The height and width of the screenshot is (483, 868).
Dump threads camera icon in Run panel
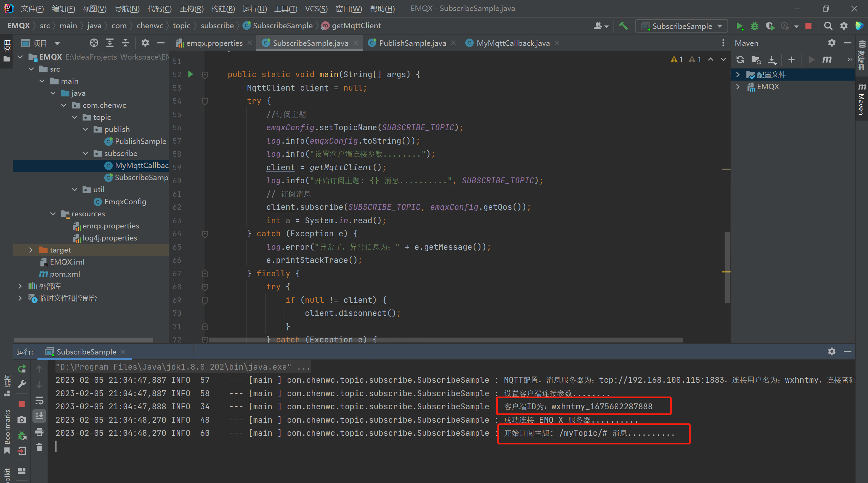point(22,420)
